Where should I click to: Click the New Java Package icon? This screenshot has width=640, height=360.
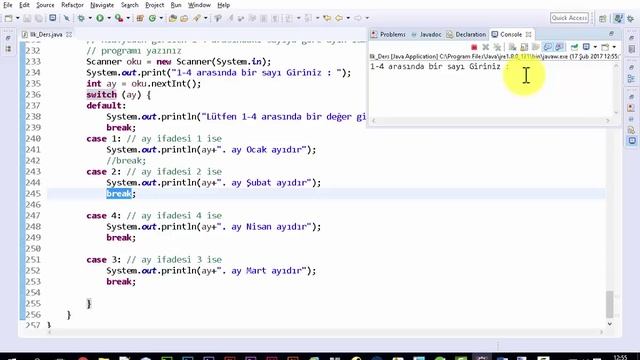[140, 18]
